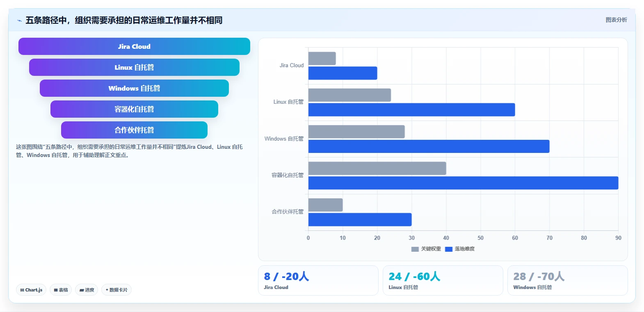Click the Windows 自托管 axis label on the chart
This screenshot has height=312, width=644.
pos(284,139)
